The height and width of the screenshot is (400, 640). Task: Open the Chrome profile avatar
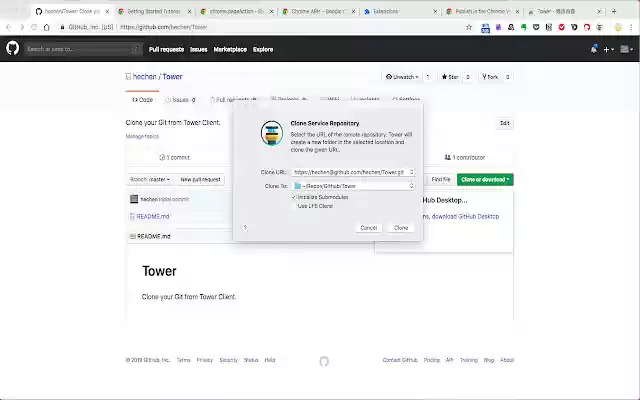[618, 27]
